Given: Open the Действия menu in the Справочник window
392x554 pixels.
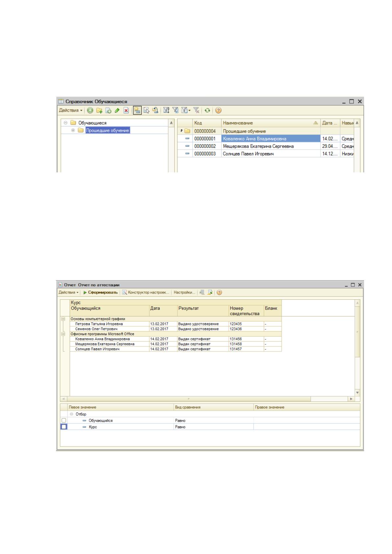Looking at the screenshot, I should tap(71, 111).
